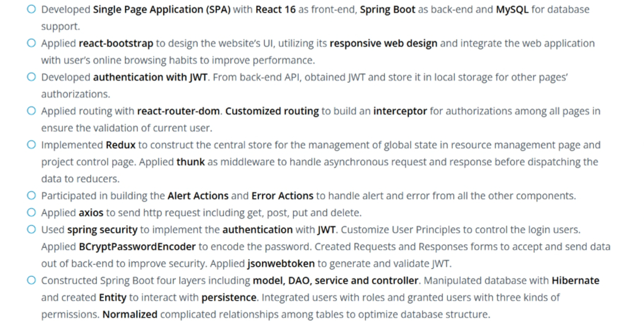This screenshot has height=321, width=644.
Task: Click the bold word 'Hibernate'
Action: tap(575, 281)
